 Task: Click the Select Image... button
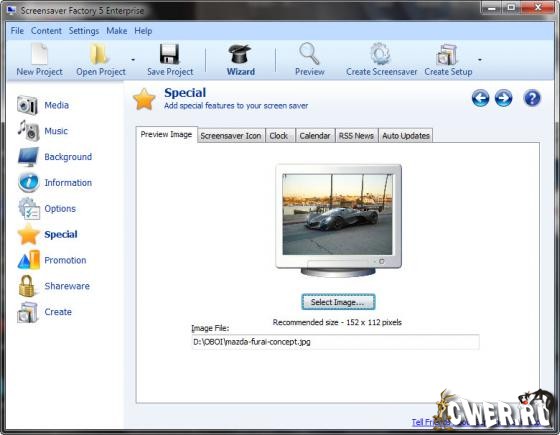(338, 302)
